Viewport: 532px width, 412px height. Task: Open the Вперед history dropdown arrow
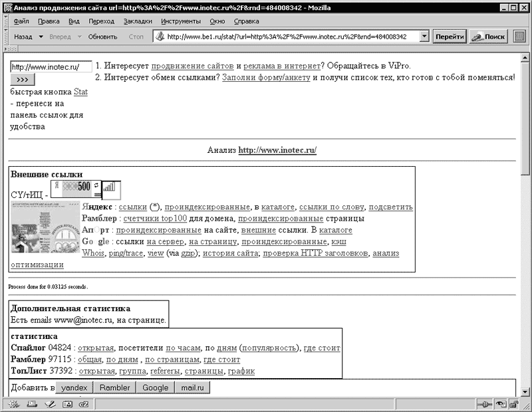point(80,37)
